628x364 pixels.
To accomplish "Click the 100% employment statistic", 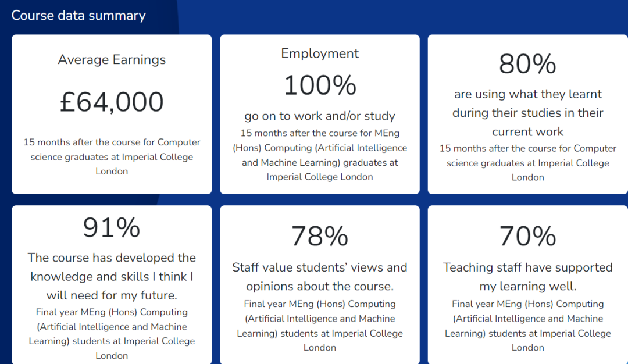I will (320, 85).
